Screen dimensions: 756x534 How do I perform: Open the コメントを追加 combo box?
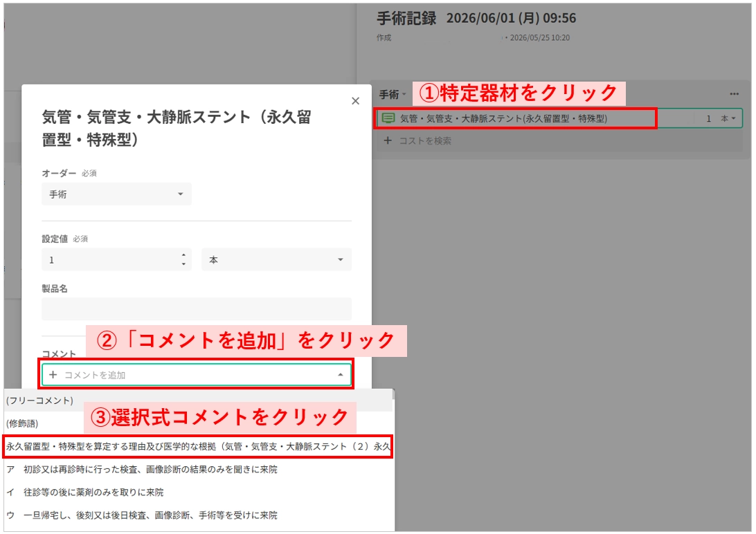196,375
